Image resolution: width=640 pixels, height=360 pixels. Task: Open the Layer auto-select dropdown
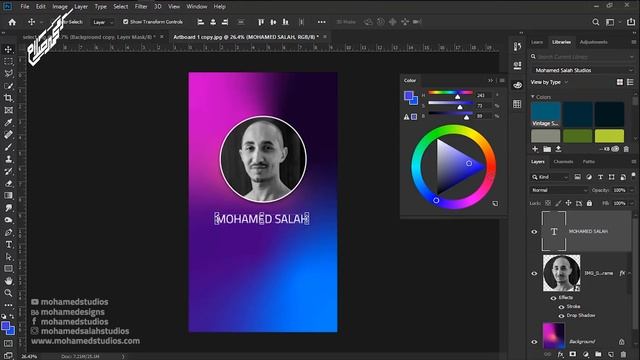click(102, 22)
